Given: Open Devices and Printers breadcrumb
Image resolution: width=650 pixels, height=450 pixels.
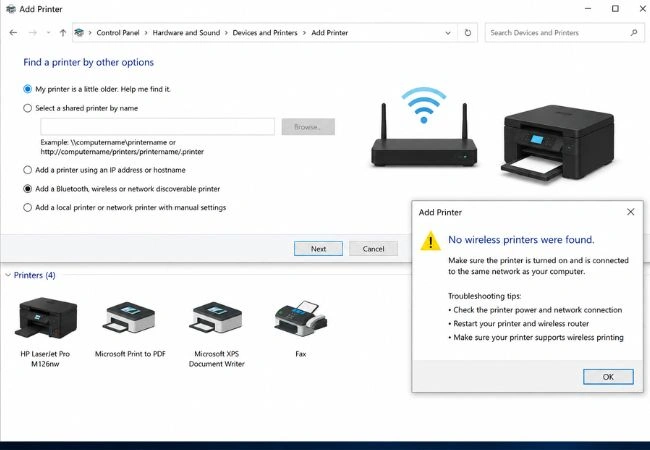Looking at the screenshot, I should pyautogui.click(x=265, y=33).
